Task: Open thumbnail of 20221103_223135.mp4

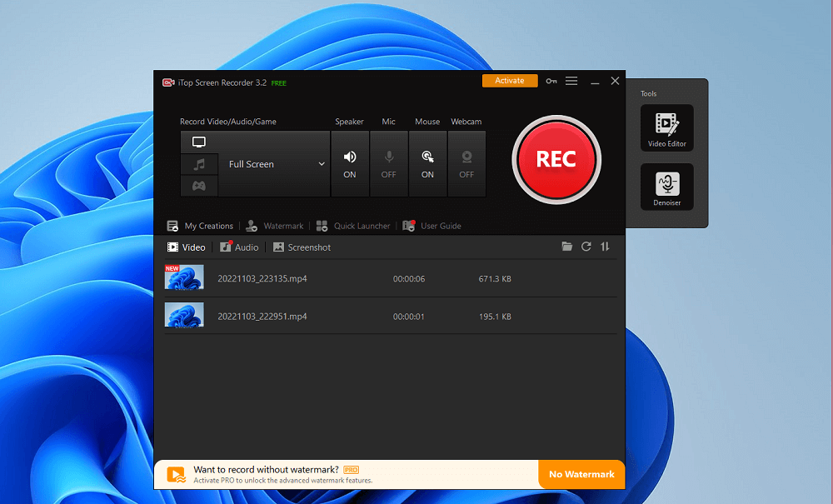Action: click(184, 277)
